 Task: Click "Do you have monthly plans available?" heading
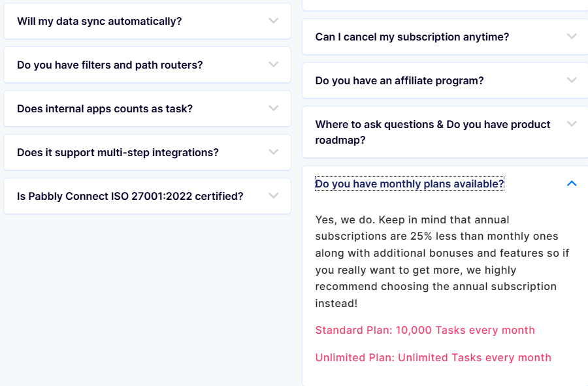click(410, 184)
